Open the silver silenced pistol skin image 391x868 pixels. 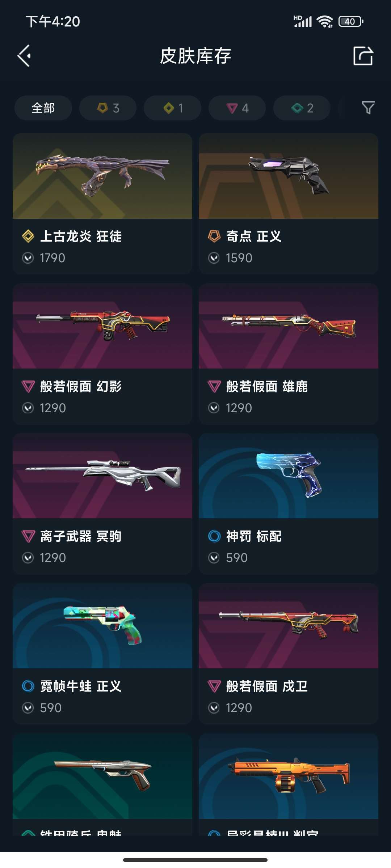[102, 776]
